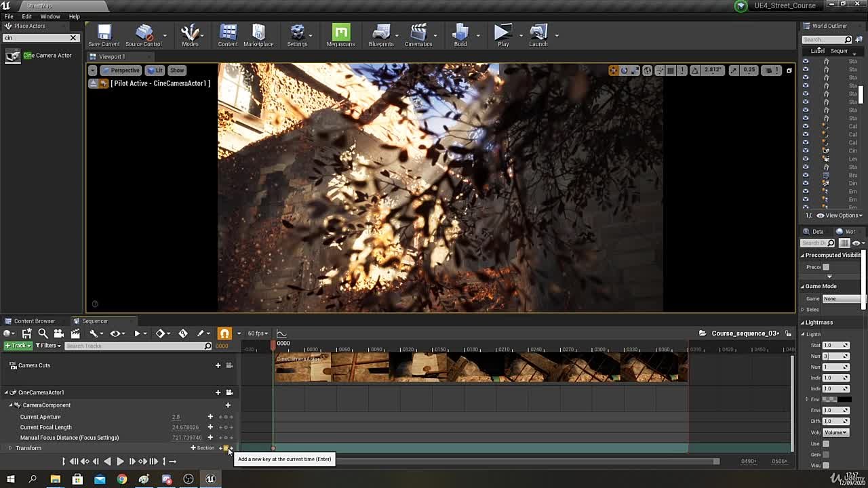Toggle the viewport grid snapping icon
Viewport: 868px width, 488px height.
coord(671,70)
